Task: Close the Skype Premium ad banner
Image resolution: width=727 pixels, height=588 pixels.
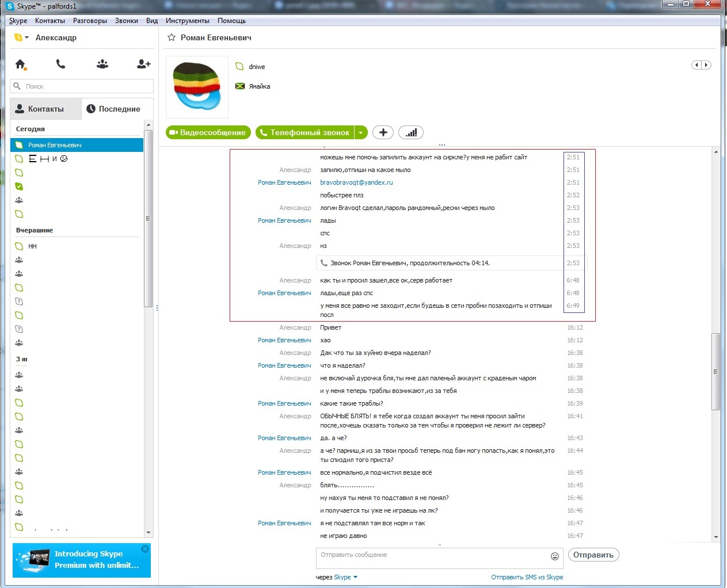Action: tap(145, 549)
